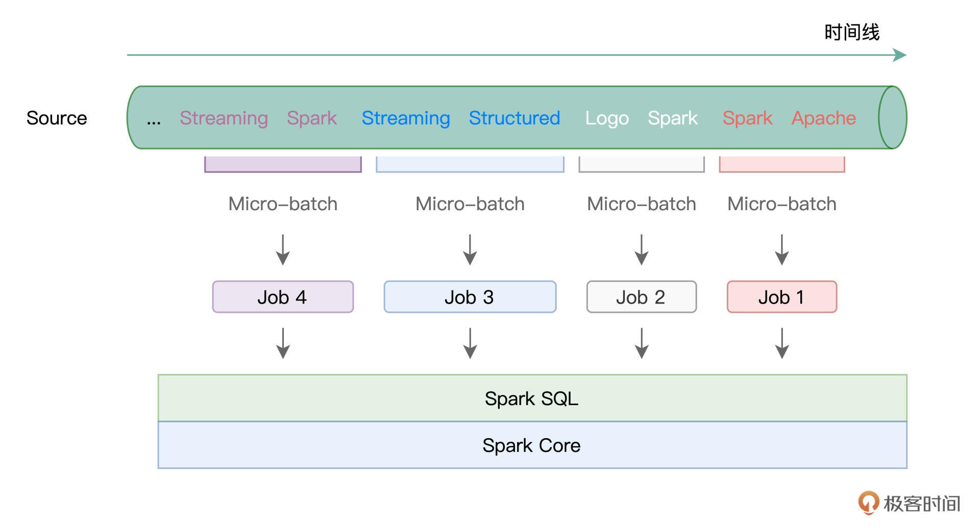Viewport: 980px width, 528px height.
Task: Click the arrow pointing down into Job 2
Action: [641, 249]
